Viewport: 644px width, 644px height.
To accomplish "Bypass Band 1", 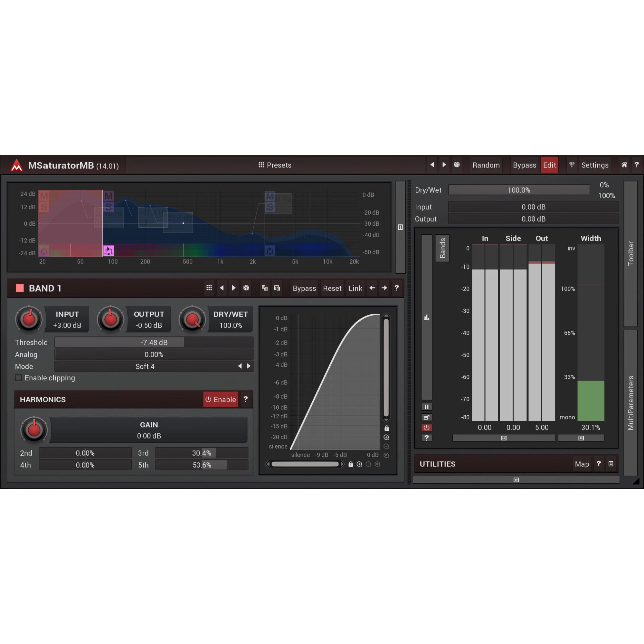I will (x=304, y=288).
